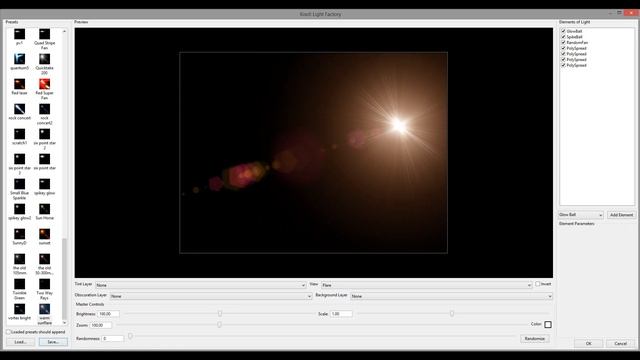Click the Scale slider handle
Screen dimensions: 640x360
pyautogui.click(x=452, y=313)
